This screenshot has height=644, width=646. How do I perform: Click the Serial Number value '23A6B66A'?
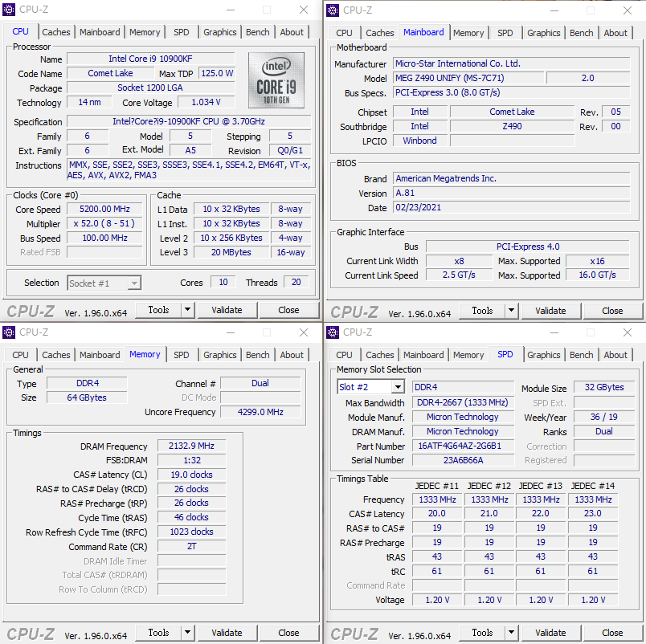click(x=463, y=460)
